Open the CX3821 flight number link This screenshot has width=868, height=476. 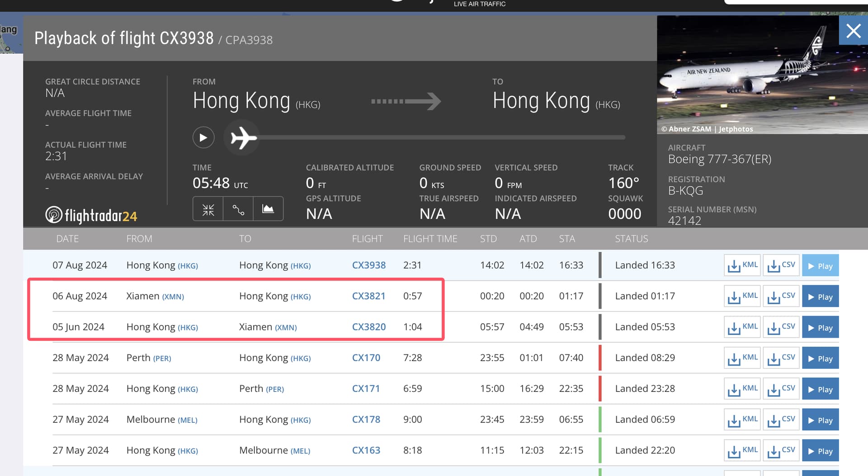(x=368, y=296)
